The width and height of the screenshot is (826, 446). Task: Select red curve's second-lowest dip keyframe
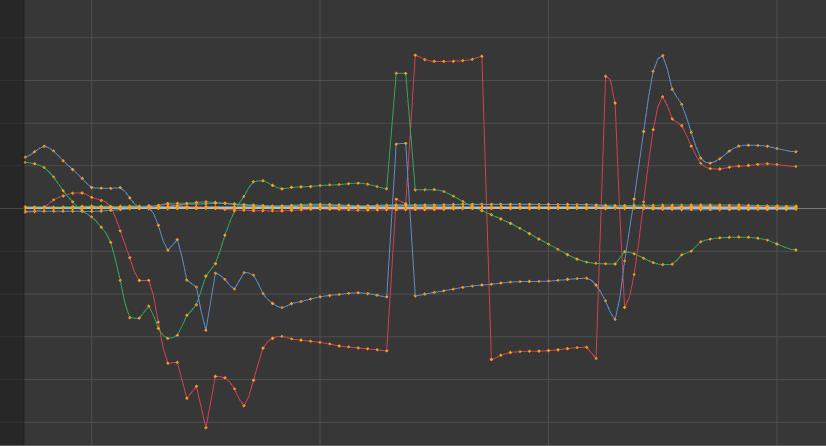point(244,406)
